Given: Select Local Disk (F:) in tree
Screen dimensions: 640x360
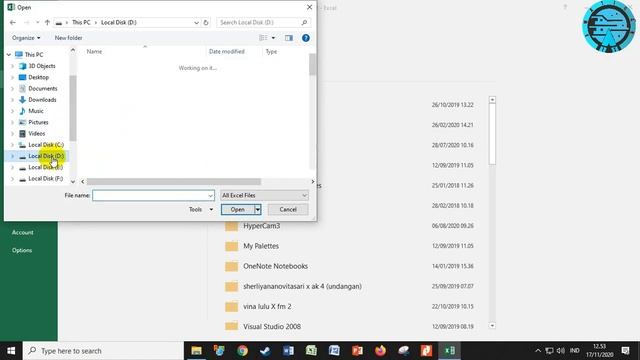Looking at the screenshot, I should point(46,179).
